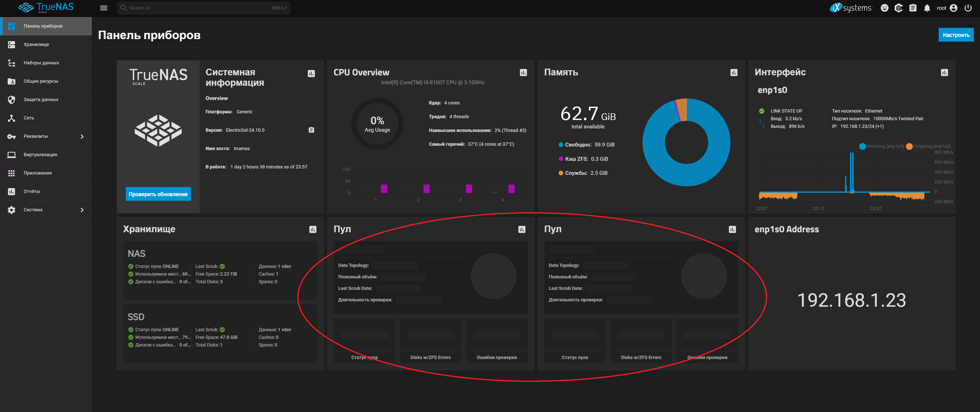Open the root user account menu
The width and height of the screenshot is (980, 412).
click(946, 8)
